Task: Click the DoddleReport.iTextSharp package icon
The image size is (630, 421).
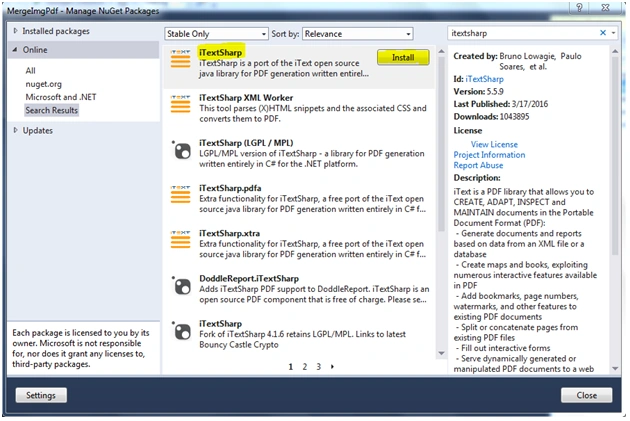Action: pos(182,286)
